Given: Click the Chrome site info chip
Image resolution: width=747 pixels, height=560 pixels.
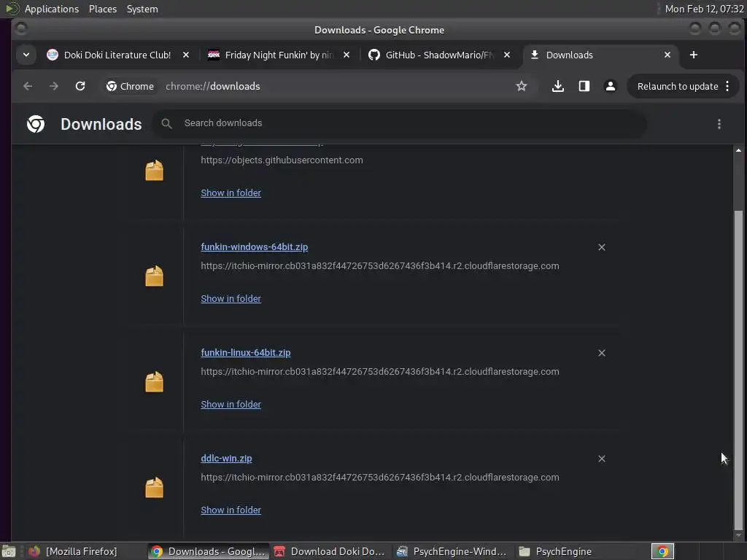Looking at the screenshot, I should click(x=130, y=86).
